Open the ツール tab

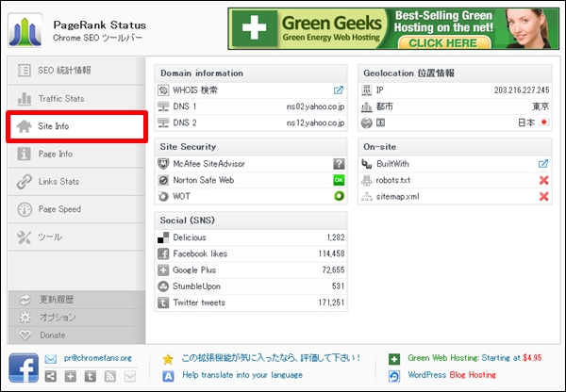pos(76,237)
